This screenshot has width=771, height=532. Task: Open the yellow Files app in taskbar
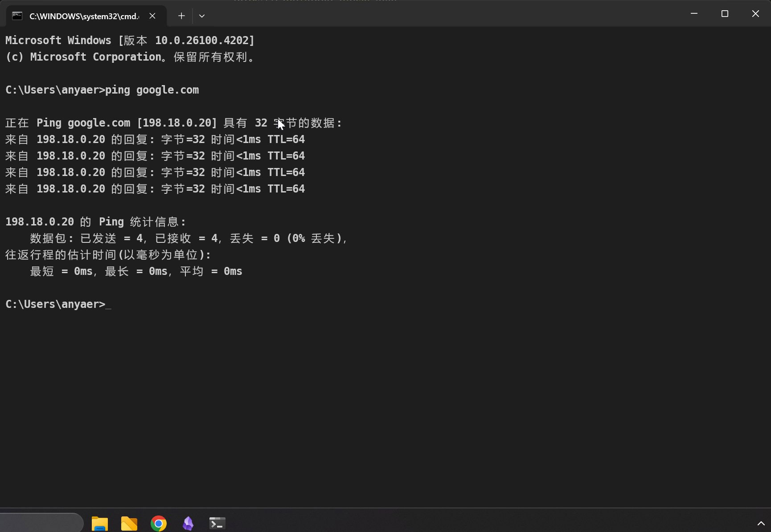[129, 524]
